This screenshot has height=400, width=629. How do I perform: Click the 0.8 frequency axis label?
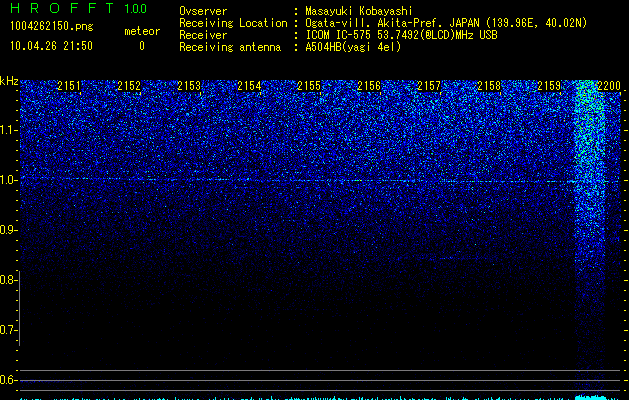8,280
